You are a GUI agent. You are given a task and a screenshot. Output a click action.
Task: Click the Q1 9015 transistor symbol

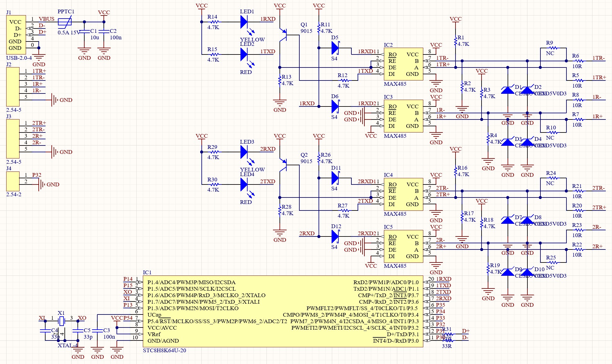[x=284, y=35]
